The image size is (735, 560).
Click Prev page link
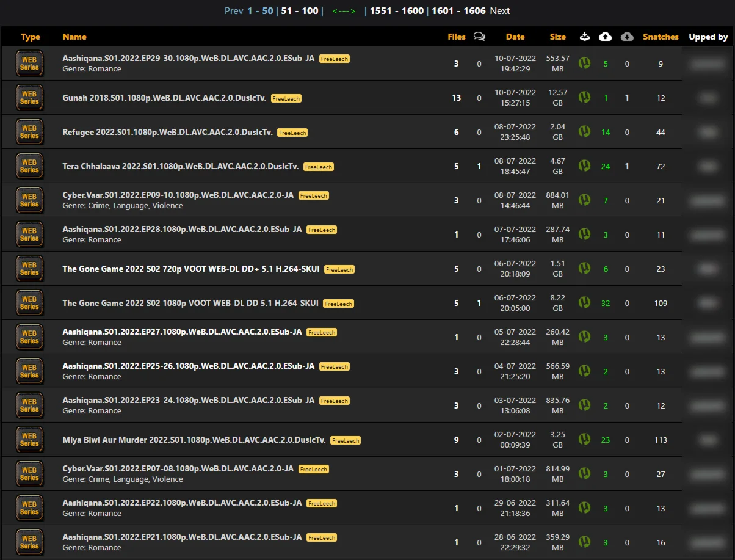[x=234, y=11]
